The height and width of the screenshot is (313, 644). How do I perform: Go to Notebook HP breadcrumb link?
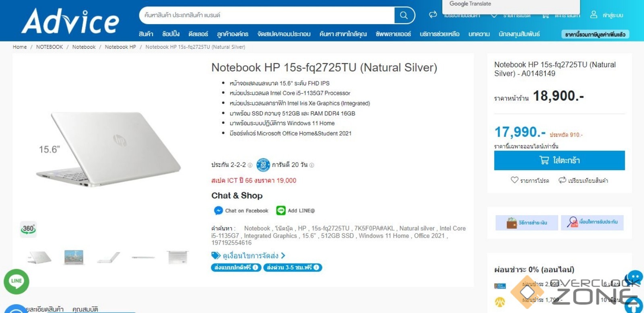point(120,47)
